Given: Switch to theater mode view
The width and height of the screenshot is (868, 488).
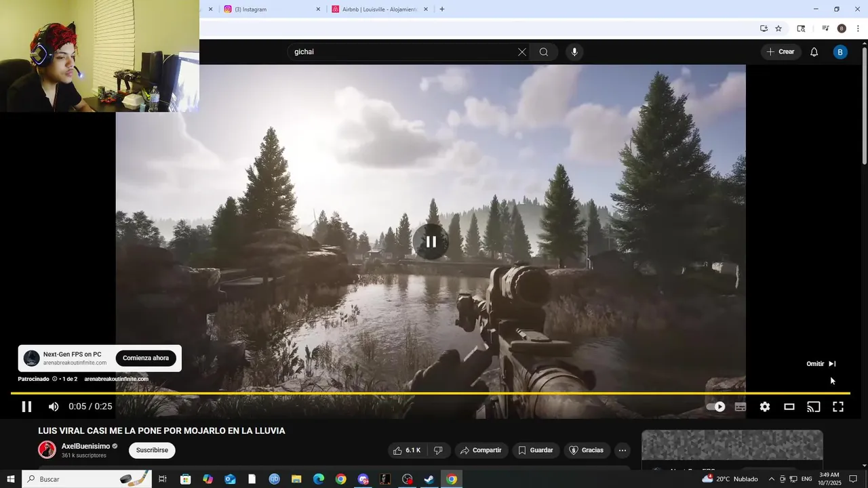Looking at the screenshot, I should click(789, 407).
